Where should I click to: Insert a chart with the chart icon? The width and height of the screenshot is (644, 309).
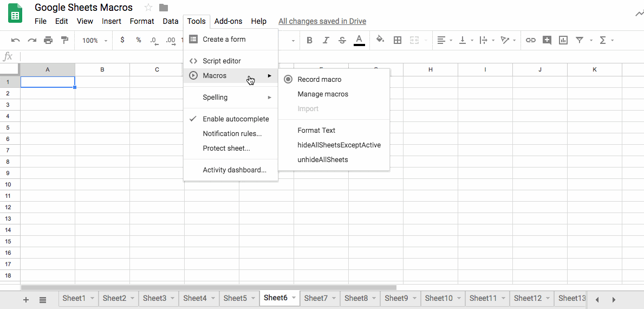click(x=563, y=40)
